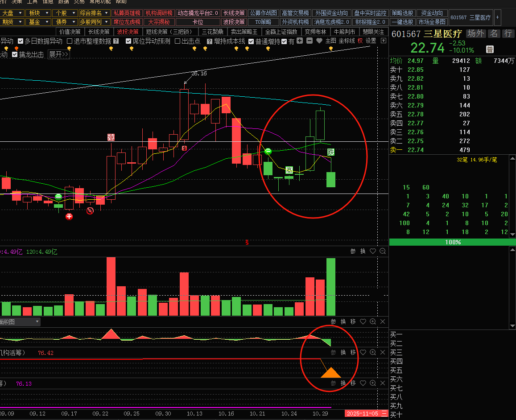Zoom in the 机构活筹 indicator panel
516x420 pixels.
[373, 352]
